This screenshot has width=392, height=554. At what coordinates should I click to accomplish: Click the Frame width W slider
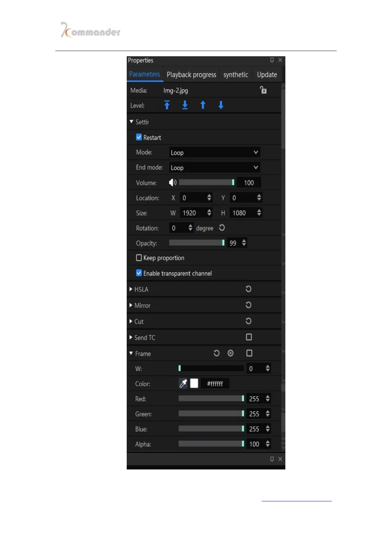(x=211, y=368)
